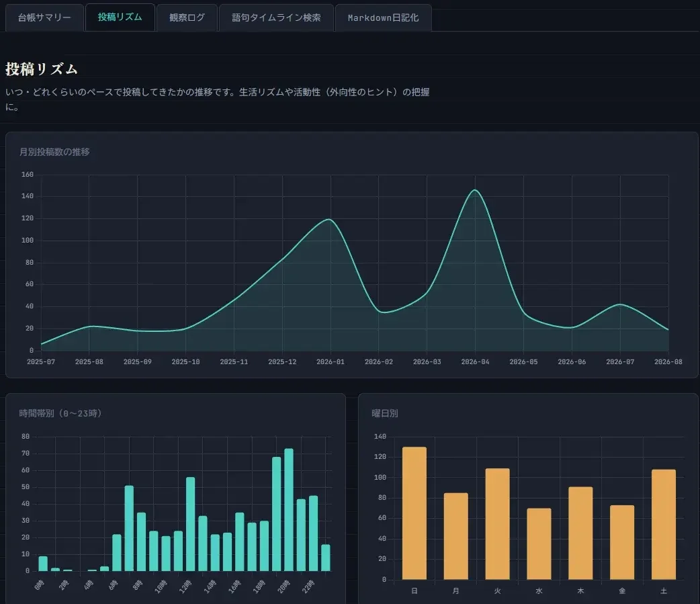Click the 22時 label on hourly x-axis

click(x=308, y=587)
